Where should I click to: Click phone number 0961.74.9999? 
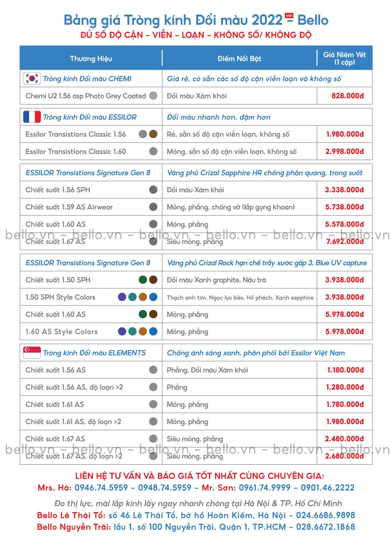point(265,488)
